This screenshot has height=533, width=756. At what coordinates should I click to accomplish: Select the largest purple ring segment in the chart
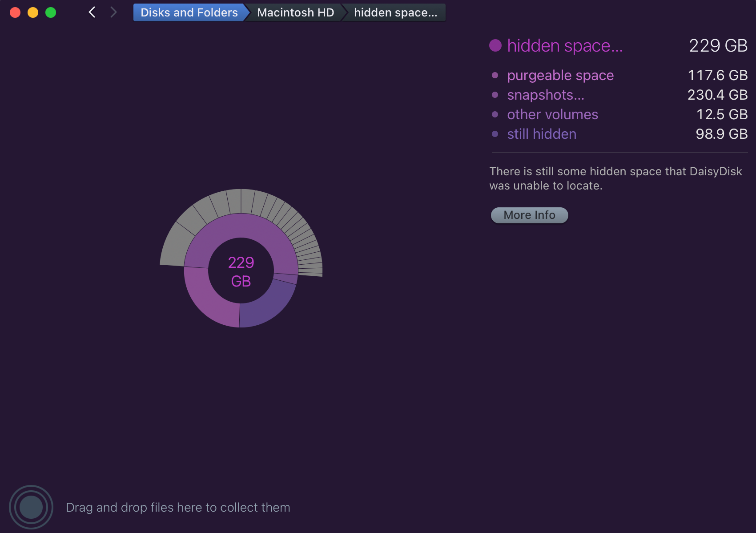coord(240,226)
